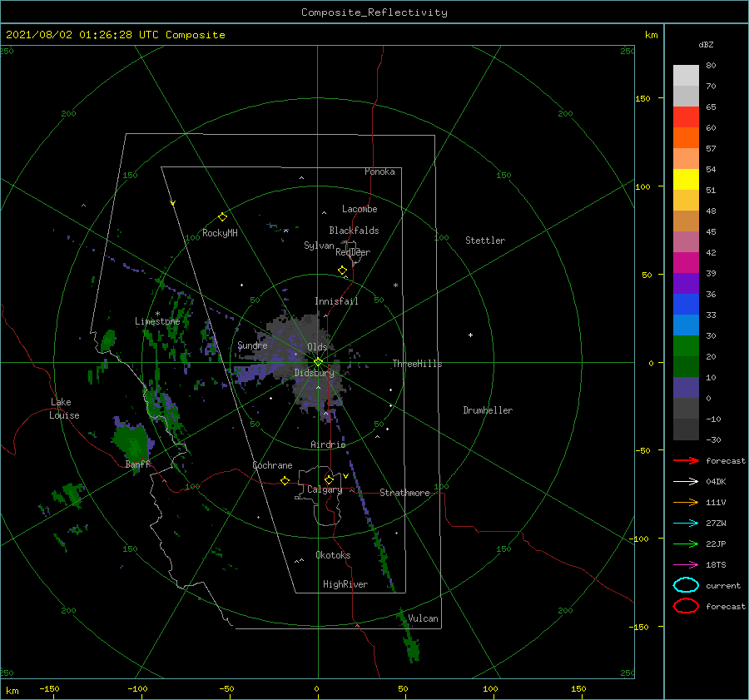Click the Strathmore label
The image size is (749, 700).
point(404,493)
